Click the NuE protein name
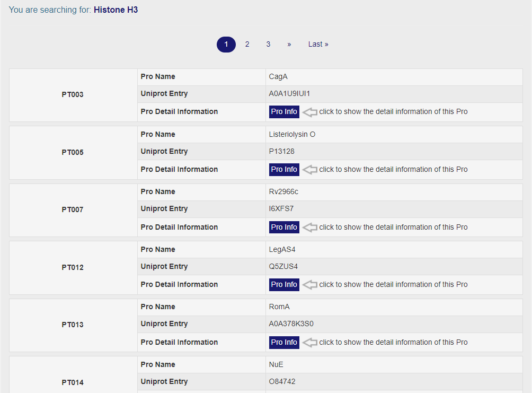Viewport: 532px width, 393px height. (x=276, y=365)
